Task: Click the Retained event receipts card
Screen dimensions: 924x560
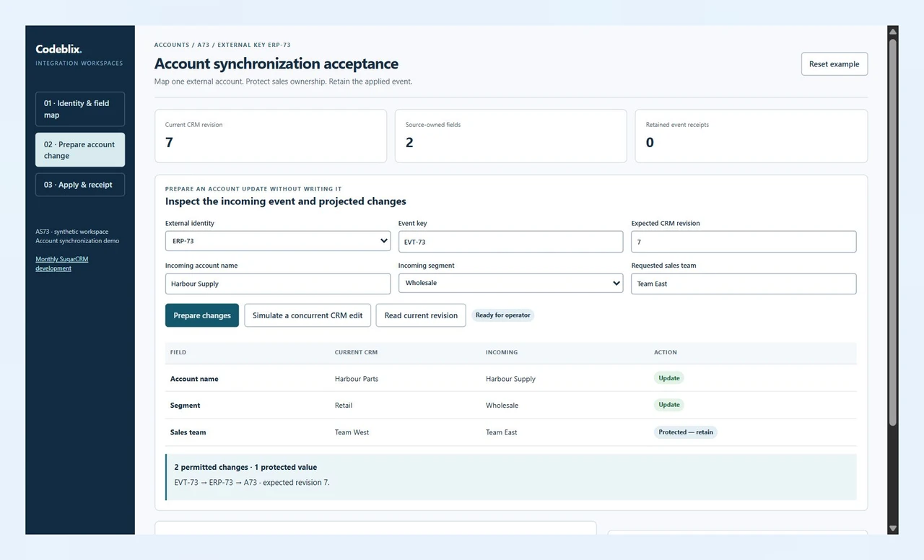Action: [x=751, y=136]
